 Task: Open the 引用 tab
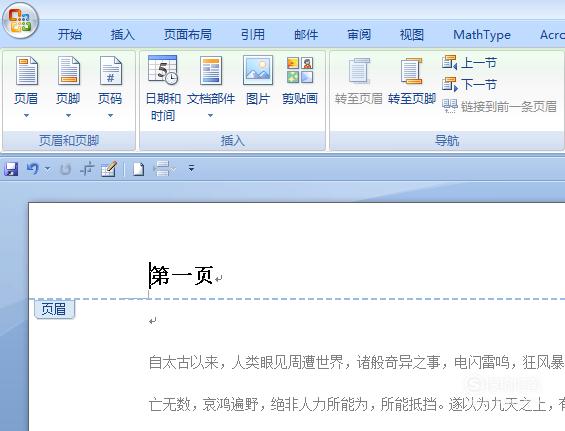tap(253, 35)
